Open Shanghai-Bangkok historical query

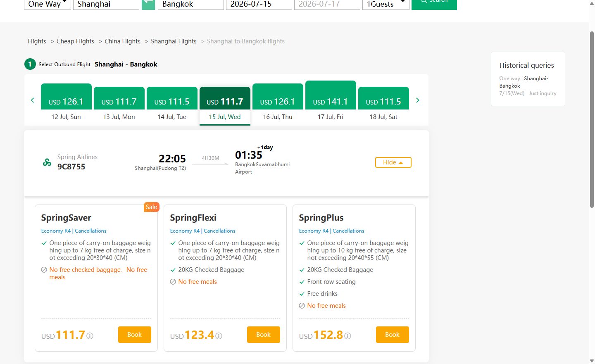528,86
